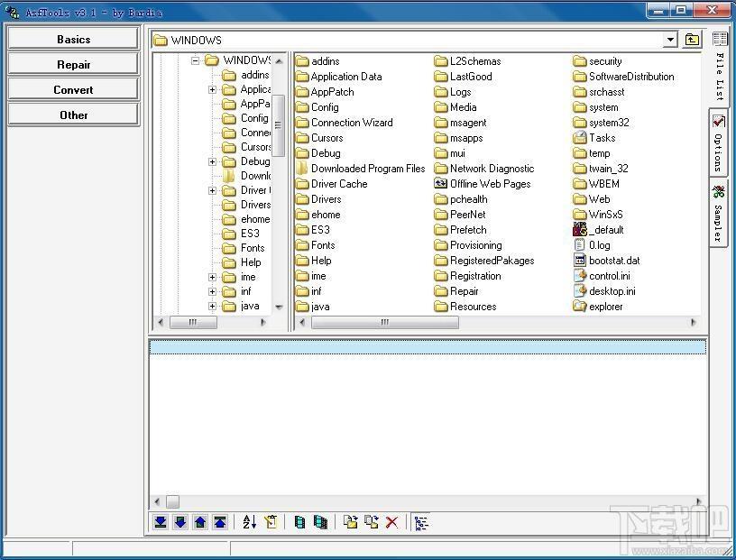The height and width of the screenshot is (560, 736).
Task: Expand the Driver Cache tree node
Action: tap(212, 191)
